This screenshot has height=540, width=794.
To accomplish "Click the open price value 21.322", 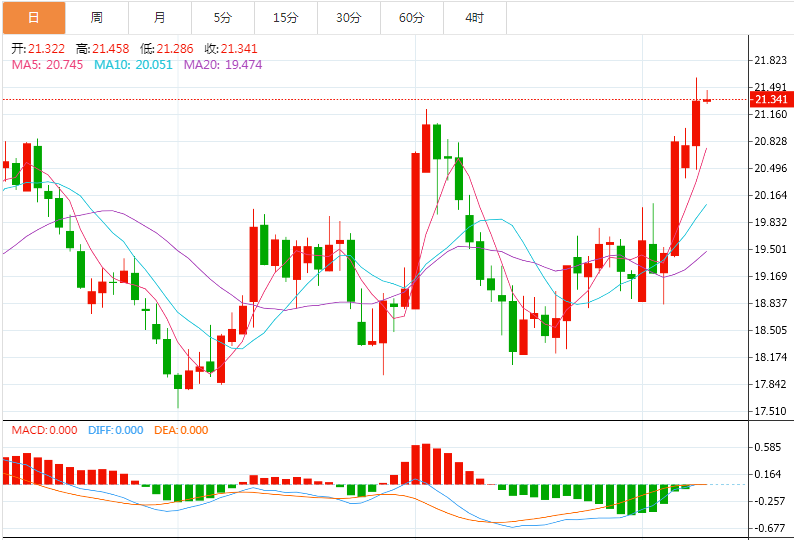I will point(47,49).
